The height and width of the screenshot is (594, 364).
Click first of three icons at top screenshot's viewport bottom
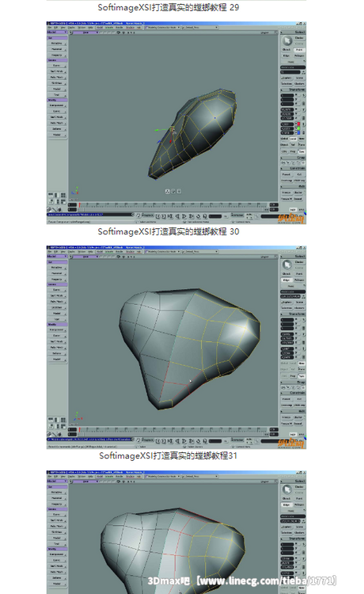click(x=167, y=192)
